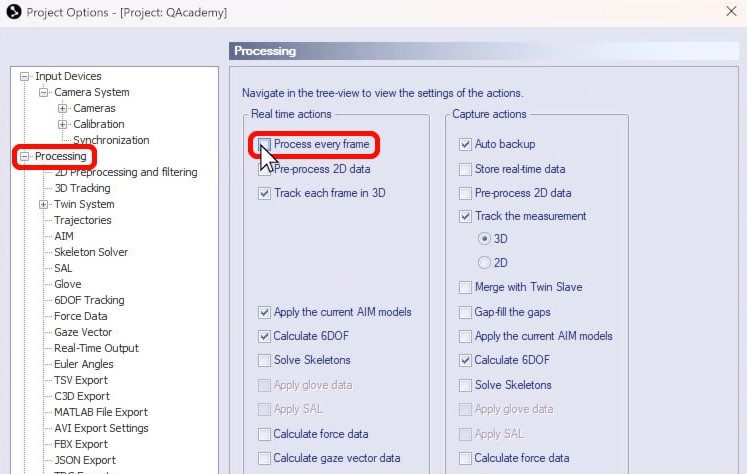Expand the Calibration tree node
Screen dimensions: 747x474
coord(63,125)
